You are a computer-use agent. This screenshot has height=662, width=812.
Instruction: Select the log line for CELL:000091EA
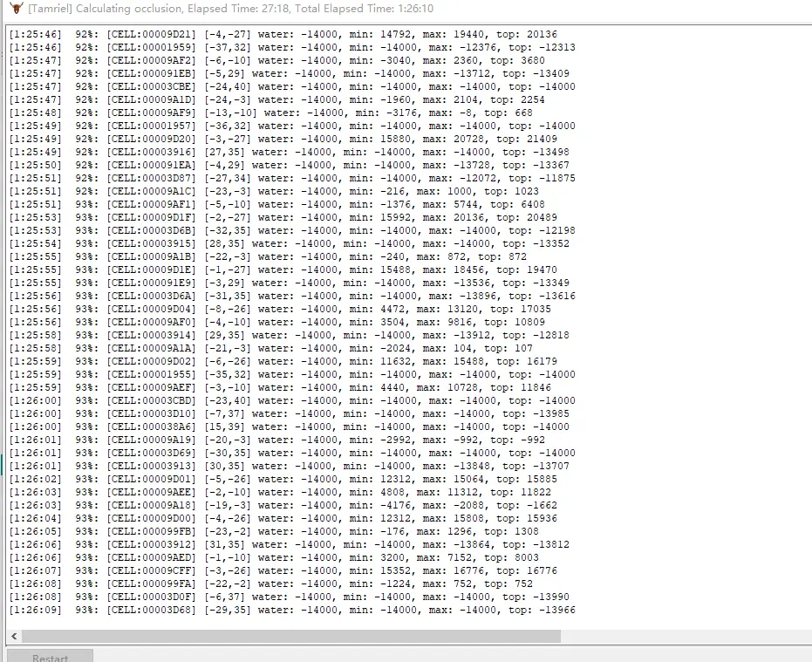289,165
